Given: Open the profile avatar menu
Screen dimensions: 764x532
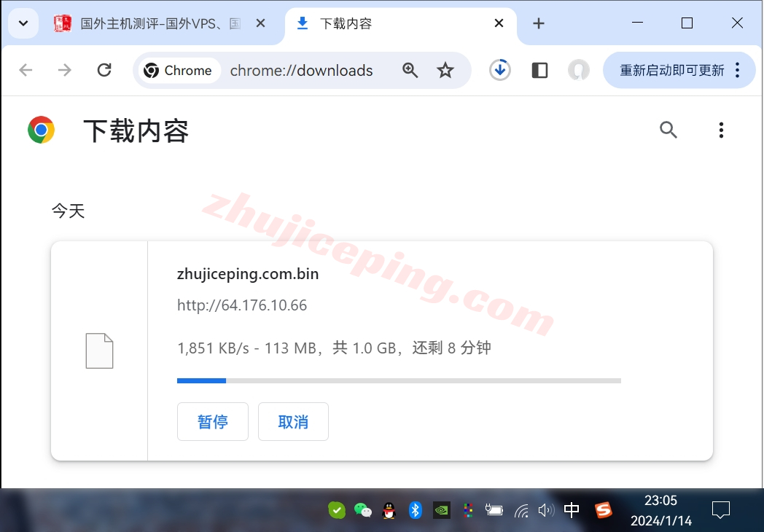Looking at the screenshot, I should coord(579,70).
